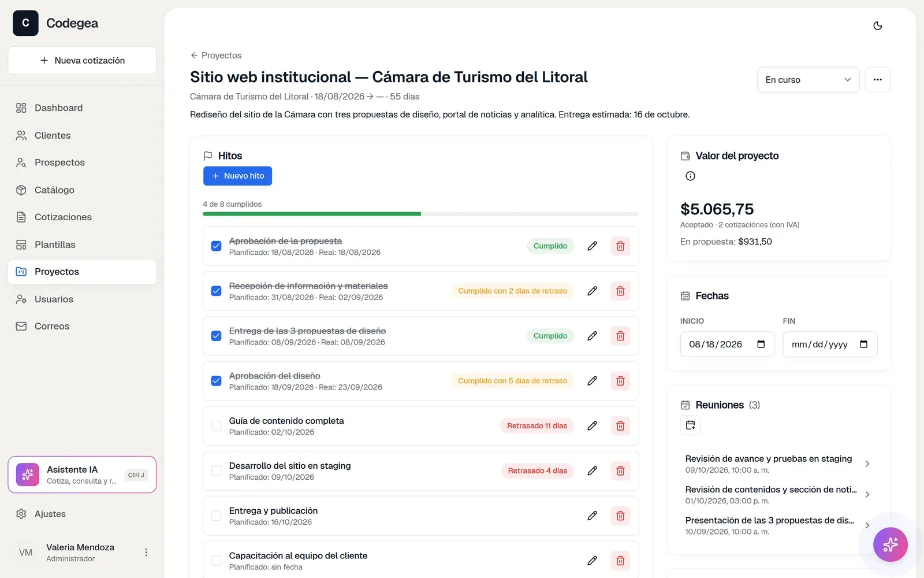Go to Dashboard in sidebar

click(x=82, y=108)
